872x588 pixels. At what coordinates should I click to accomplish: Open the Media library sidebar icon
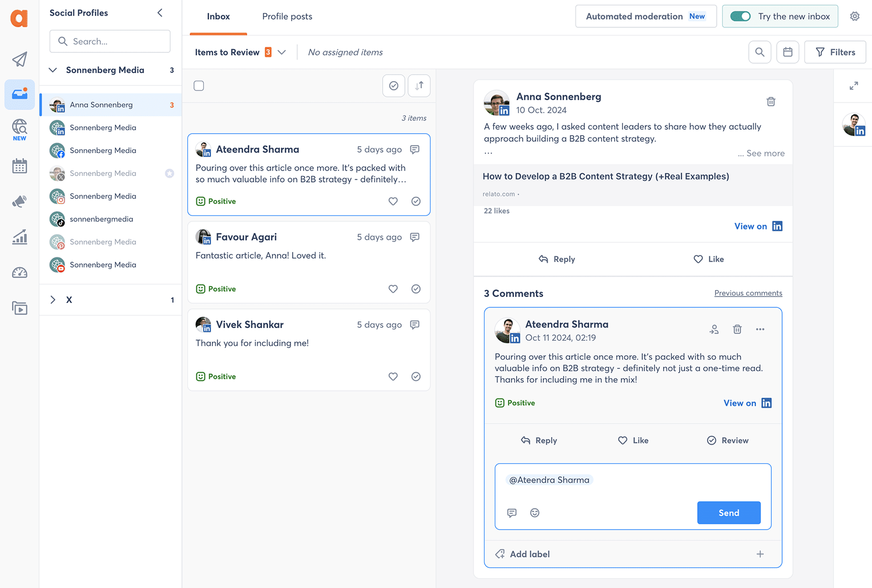pyautogui.click(x=20, y=308)
